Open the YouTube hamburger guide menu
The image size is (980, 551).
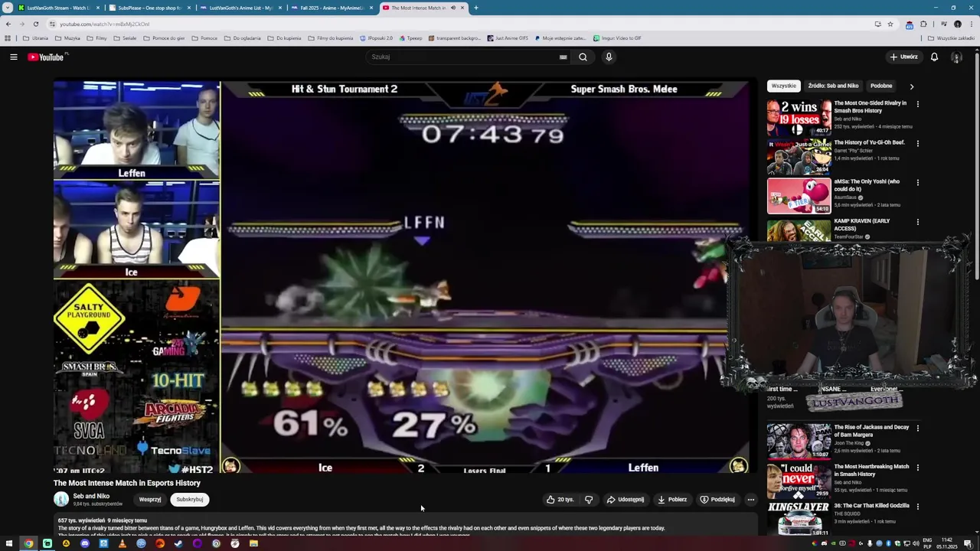tap(13, 57)
